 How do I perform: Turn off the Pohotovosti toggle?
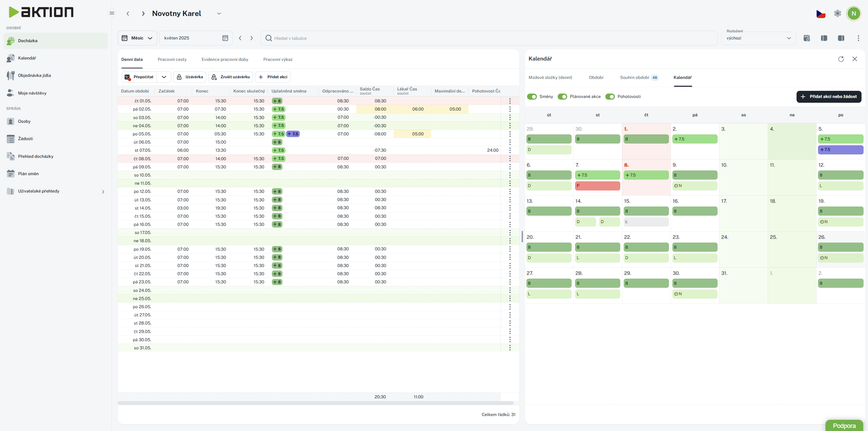tap(610, 97)
